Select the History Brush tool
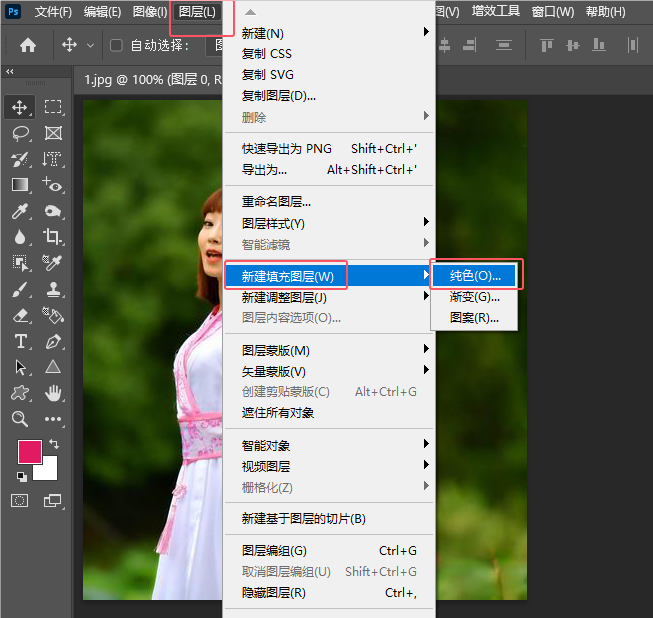 20,159
